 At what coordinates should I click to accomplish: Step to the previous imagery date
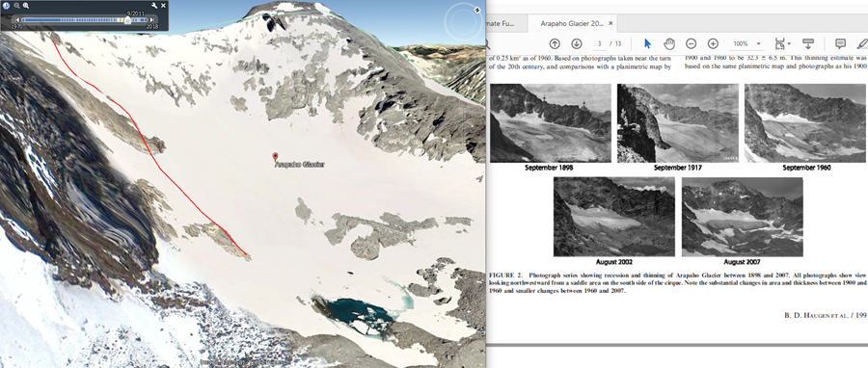pyautogui.click(x=17, y=20)
